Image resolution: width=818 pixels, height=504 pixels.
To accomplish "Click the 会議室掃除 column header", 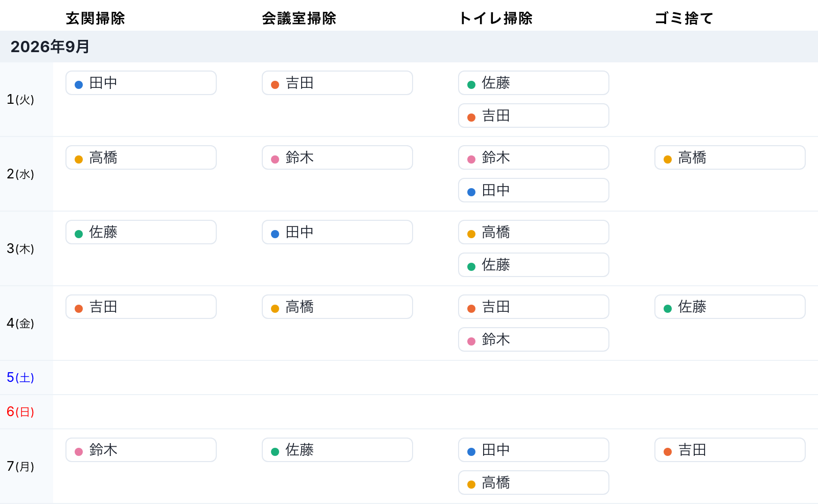I will tap(299, 18).
